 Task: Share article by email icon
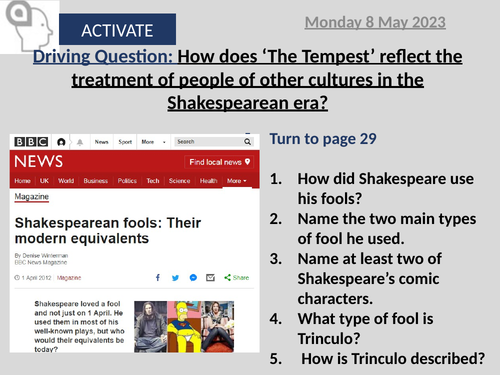pos(210,277)
